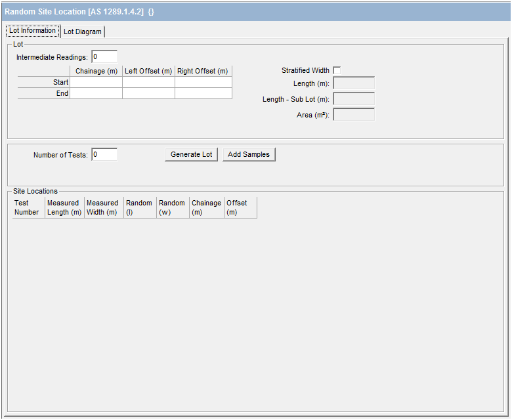The image size is (512, 420).
Task: Click the Site Locations Offset column header
Action: [240, 207]
